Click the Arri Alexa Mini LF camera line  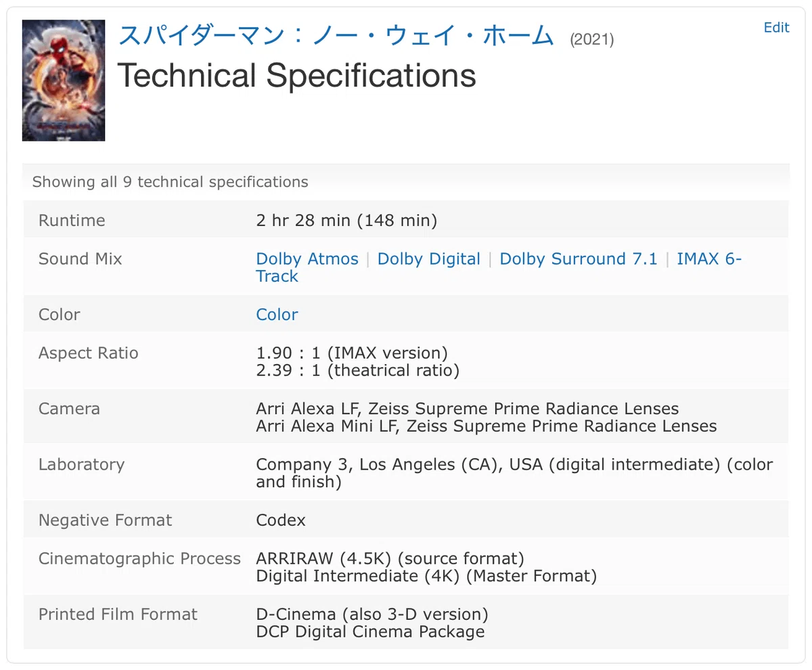[486, 426]
